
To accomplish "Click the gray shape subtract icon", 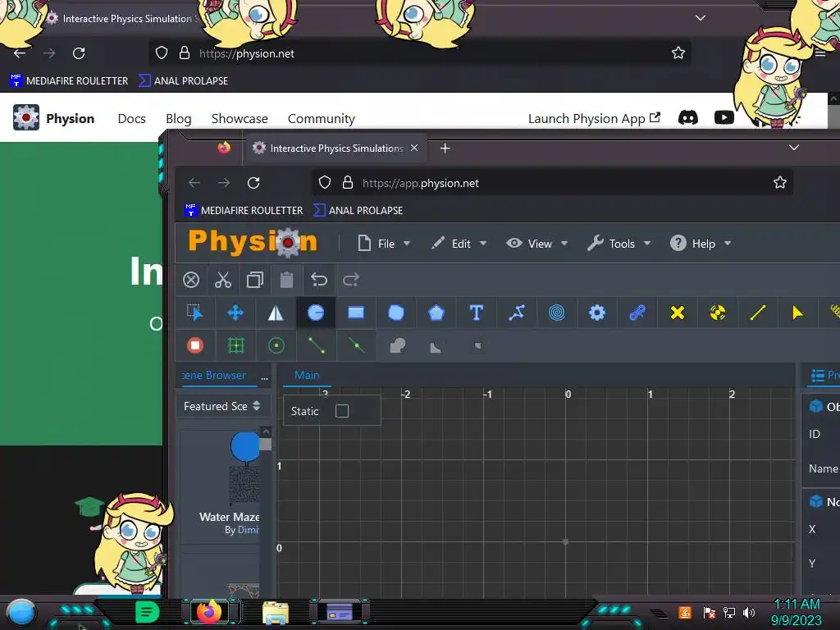I will (x=436, y=348).
